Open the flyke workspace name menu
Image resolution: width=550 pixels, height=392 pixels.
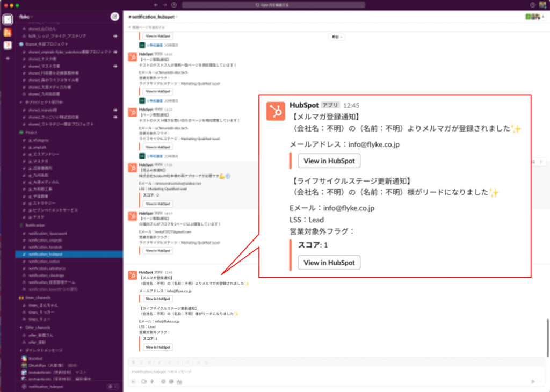pos(26,17)
